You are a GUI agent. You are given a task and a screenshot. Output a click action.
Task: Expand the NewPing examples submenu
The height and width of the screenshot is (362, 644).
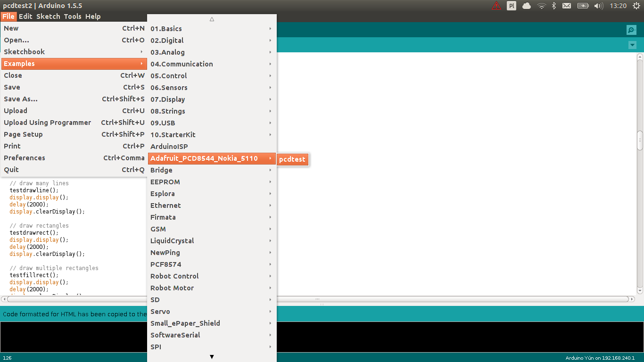tap(212, 253)
